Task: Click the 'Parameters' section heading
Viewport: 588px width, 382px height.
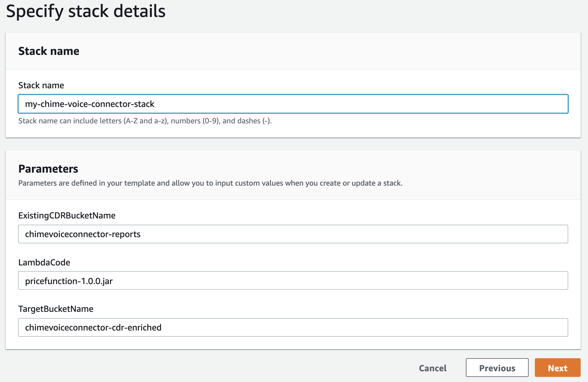Action: [x=48, y=169]
